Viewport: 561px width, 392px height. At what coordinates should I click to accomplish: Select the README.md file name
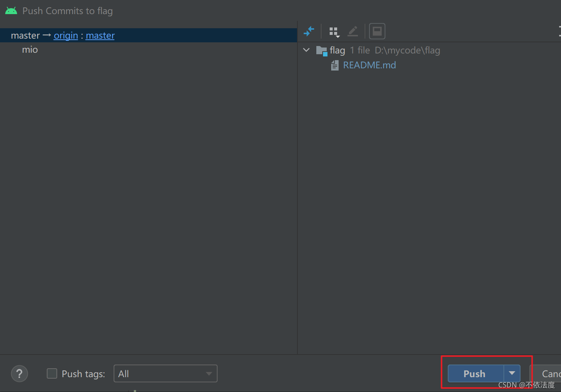click(x=369, y=65)
